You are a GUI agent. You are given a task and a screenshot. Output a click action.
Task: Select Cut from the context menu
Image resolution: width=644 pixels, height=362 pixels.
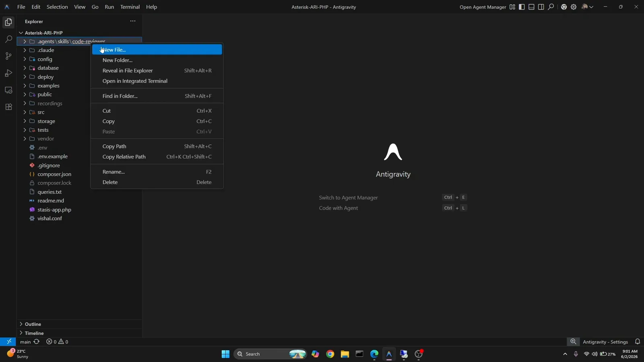[157, 111]
